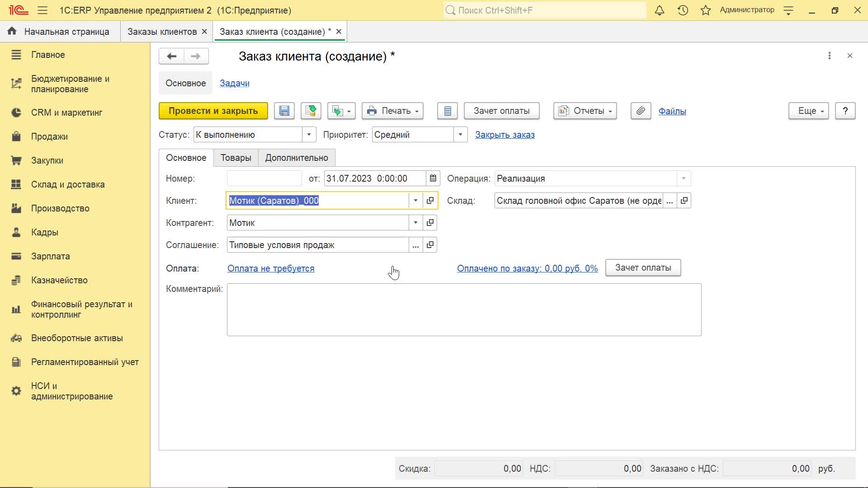
Task: Expand the Операция dropdown arrow
Action: 684,178
